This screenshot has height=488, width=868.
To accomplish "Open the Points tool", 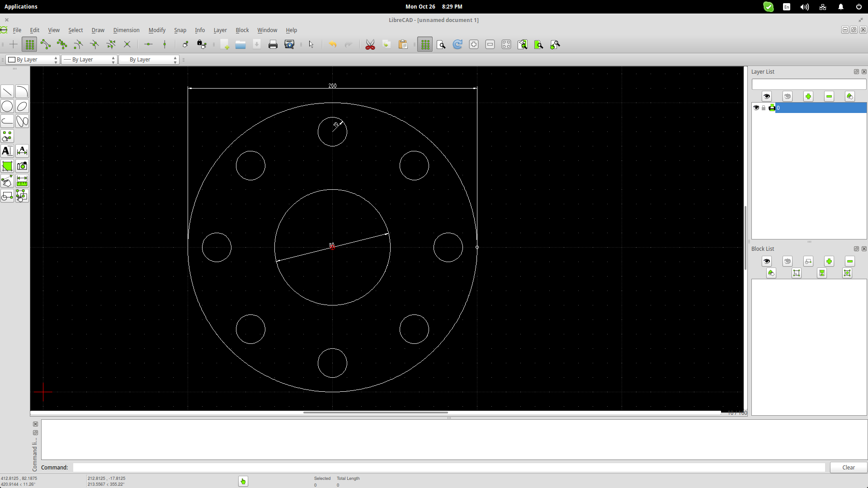I will (x=7, y=136).
